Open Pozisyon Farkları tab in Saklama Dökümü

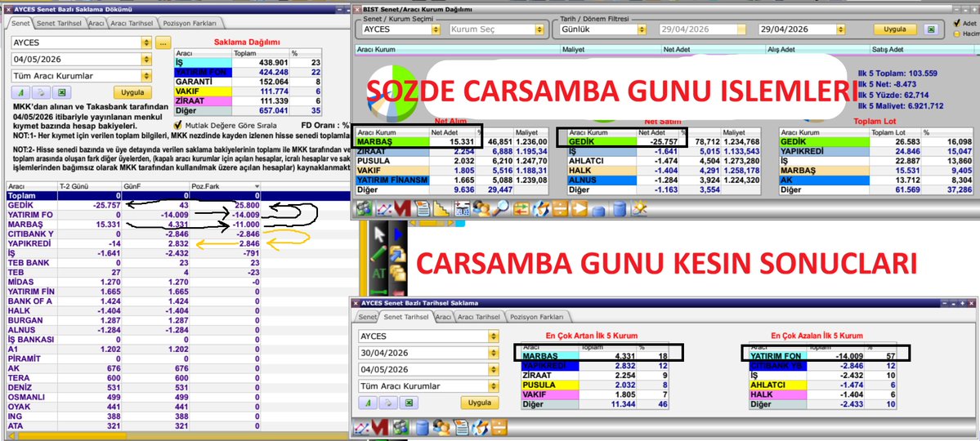[190, 23]
